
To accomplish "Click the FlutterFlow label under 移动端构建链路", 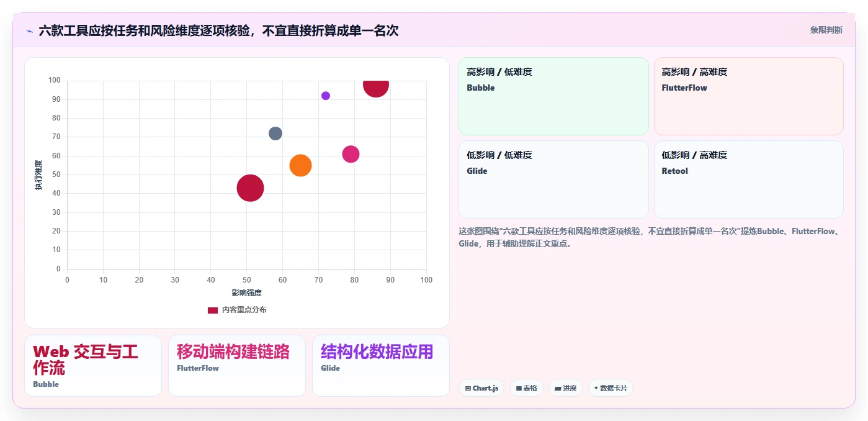I will click(198, 368).
